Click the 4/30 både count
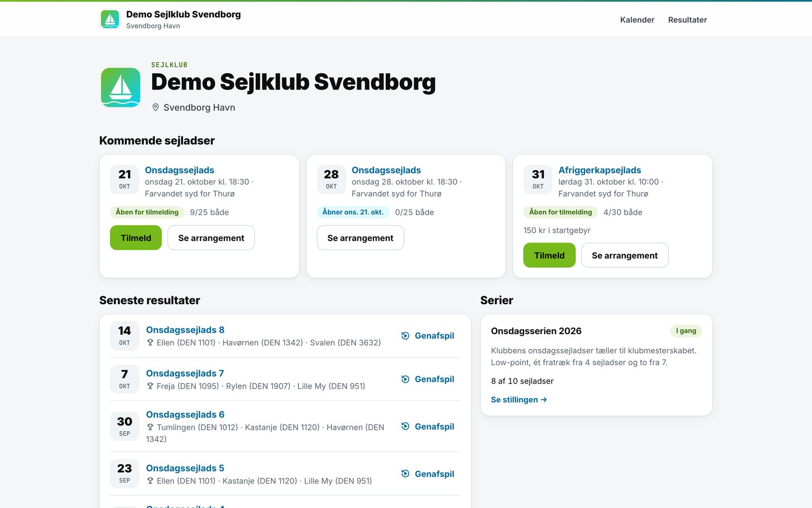The width and height of the screenshot is (812, 508). tap(623, 212)
